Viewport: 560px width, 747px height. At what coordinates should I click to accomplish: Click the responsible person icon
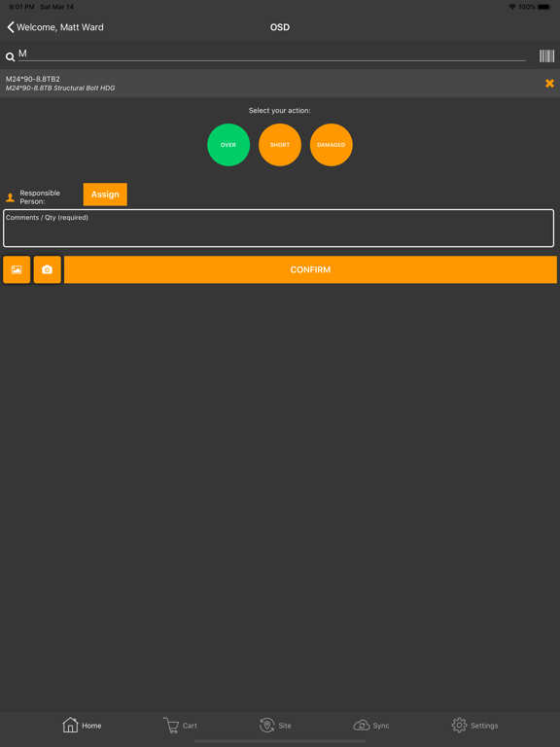[10, 197]
